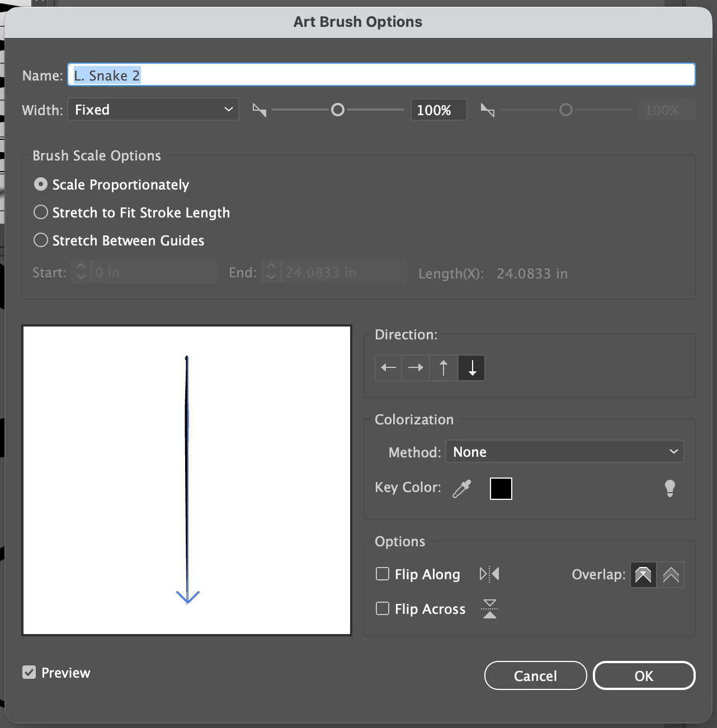
Task: Enable the Flip Across checkbox
Action: (383, 608)
